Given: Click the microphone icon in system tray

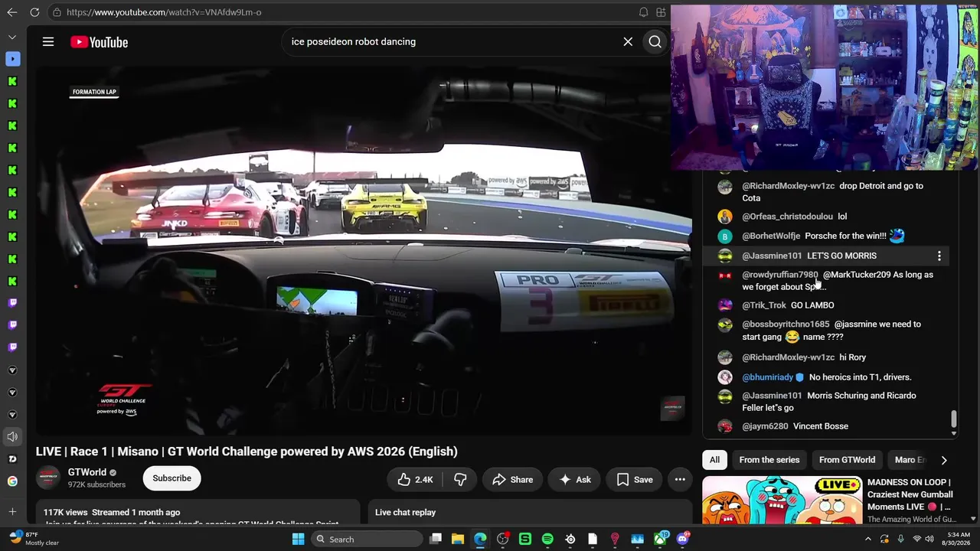Looking at the screenshot, I should pyautogui.click(x=900, y=540).
